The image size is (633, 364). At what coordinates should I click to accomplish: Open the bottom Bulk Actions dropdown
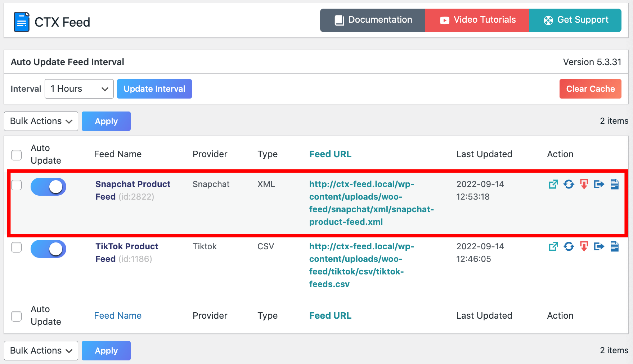(41, 350)
